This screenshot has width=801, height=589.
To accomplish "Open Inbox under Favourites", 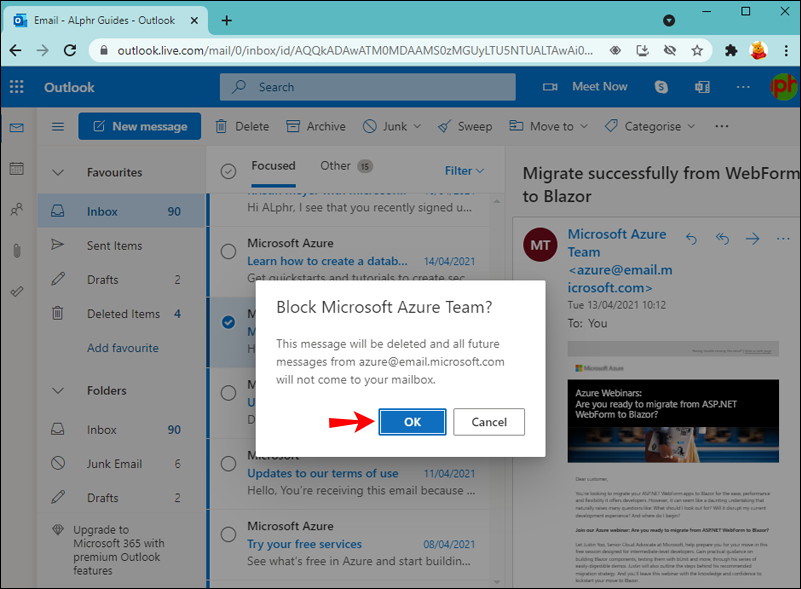I will pyautogui.click(x=121, y=211).
